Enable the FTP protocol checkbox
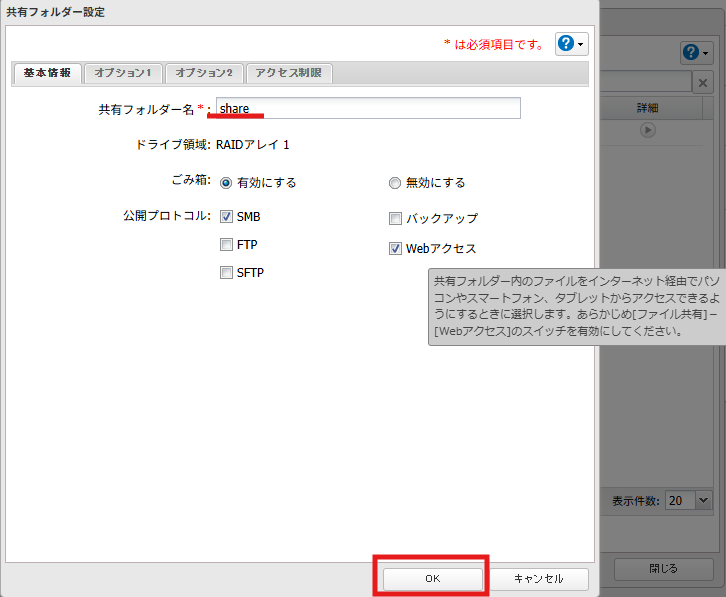The image size is (726, 597). (x=226, y=244)
